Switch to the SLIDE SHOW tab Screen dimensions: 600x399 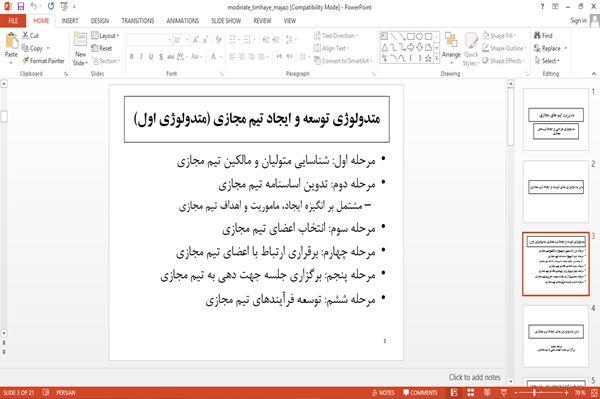[226, 21]
